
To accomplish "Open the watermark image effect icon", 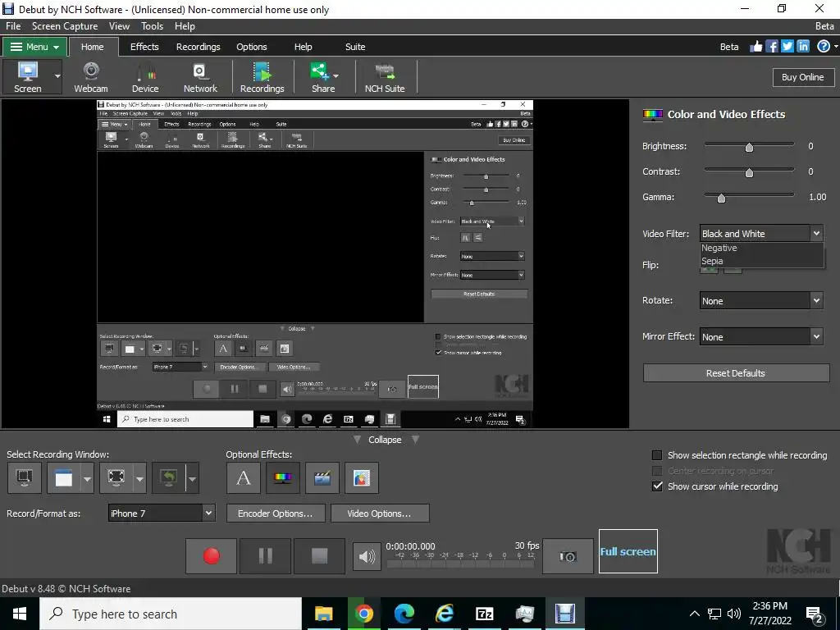I will pos(362,477).
